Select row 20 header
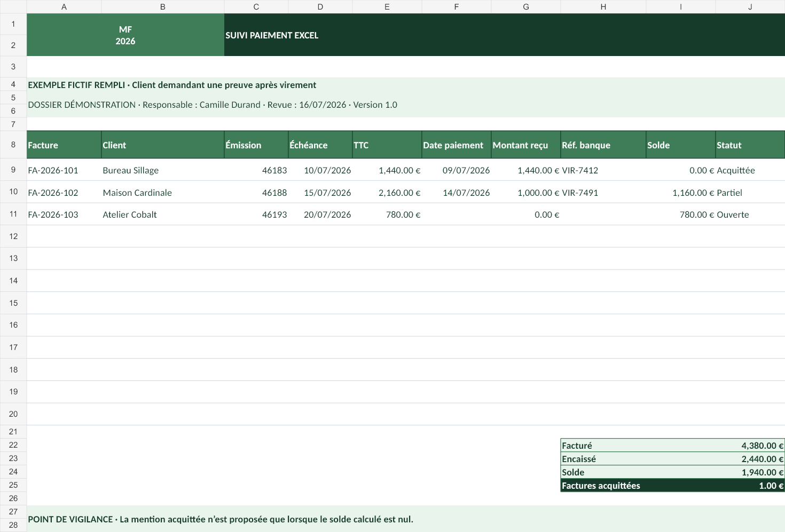This screenshot has height=532, width=785. click(13, 414)
